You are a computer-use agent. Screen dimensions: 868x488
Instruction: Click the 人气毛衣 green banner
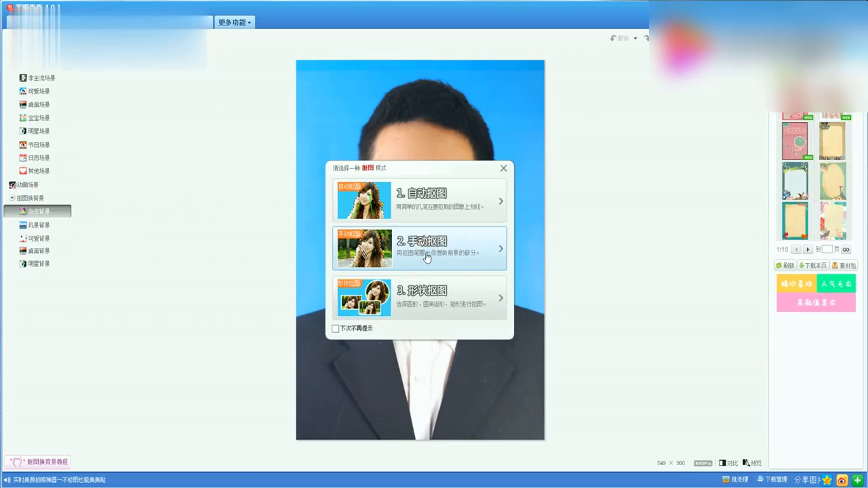point(836,283)
